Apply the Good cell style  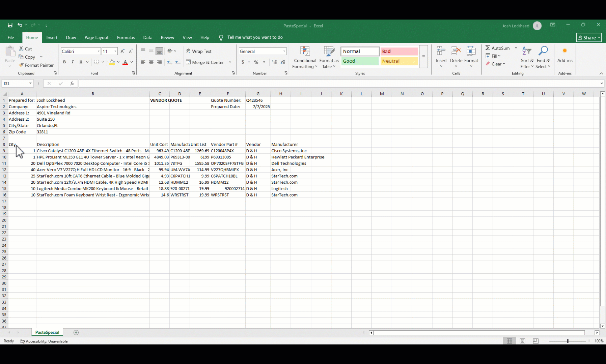click(x=360, y=61)
